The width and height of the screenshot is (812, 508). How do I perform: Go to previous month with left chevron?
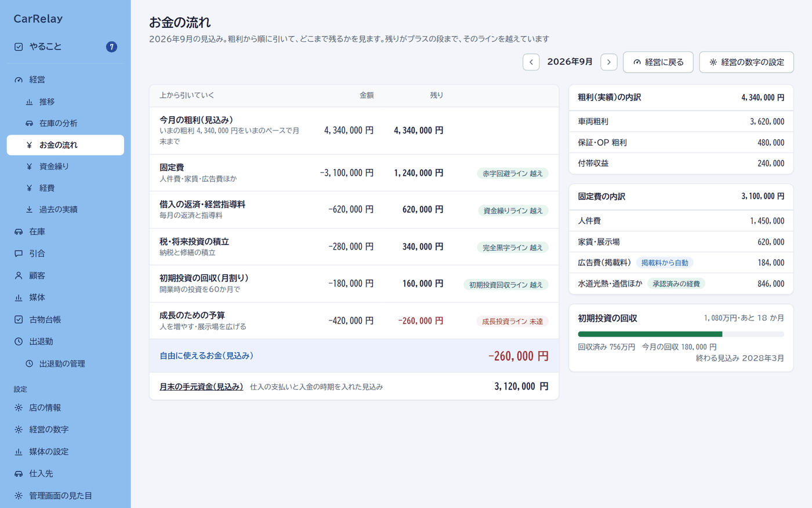tap(531, 62)
